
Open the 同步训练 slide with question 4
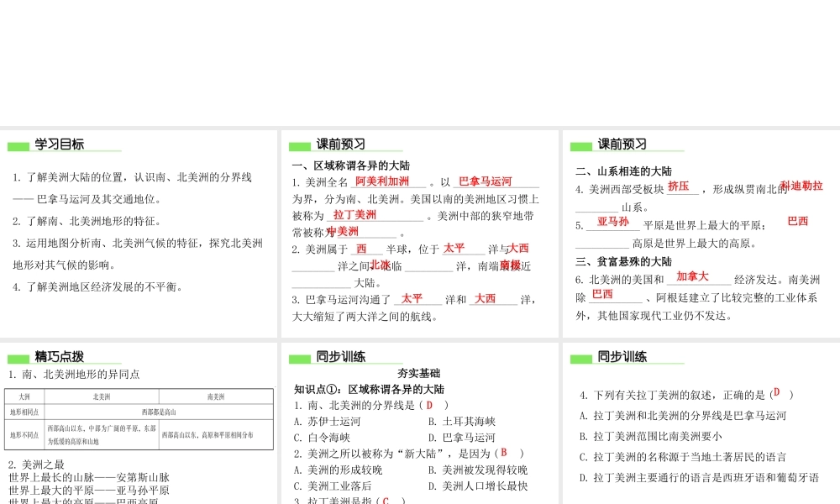701,423
